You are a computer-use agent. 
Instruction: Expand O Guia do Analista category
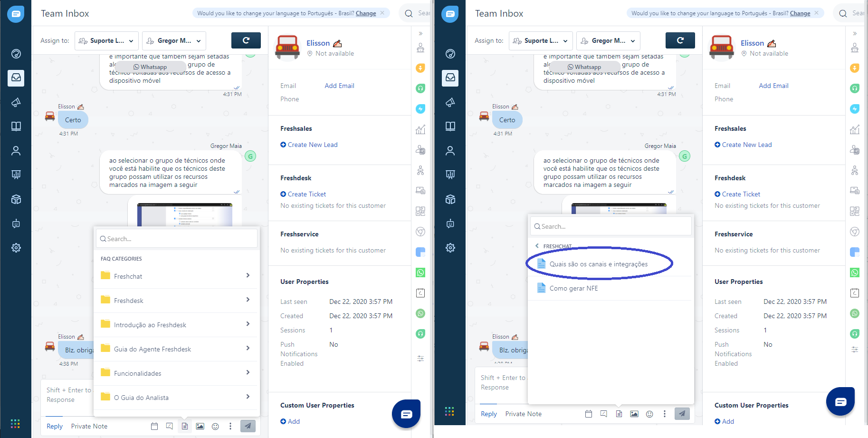click(176, 398)
